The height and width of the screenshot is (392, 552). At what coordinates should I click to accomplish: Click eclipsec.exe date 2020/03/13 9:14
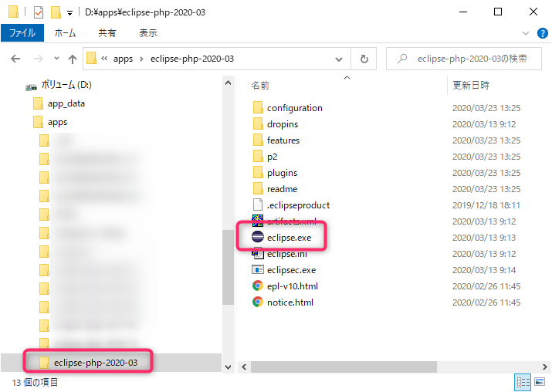pyautogui.click(x=484, y=270)
